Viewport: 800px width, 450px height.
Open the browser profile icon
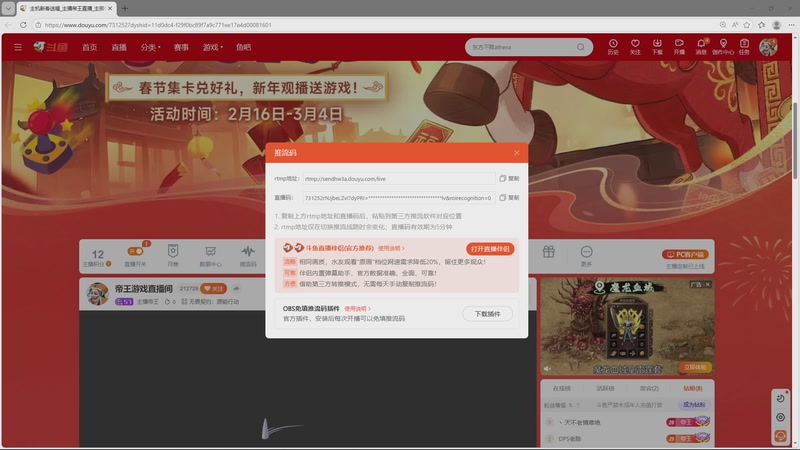pos(777,24)
